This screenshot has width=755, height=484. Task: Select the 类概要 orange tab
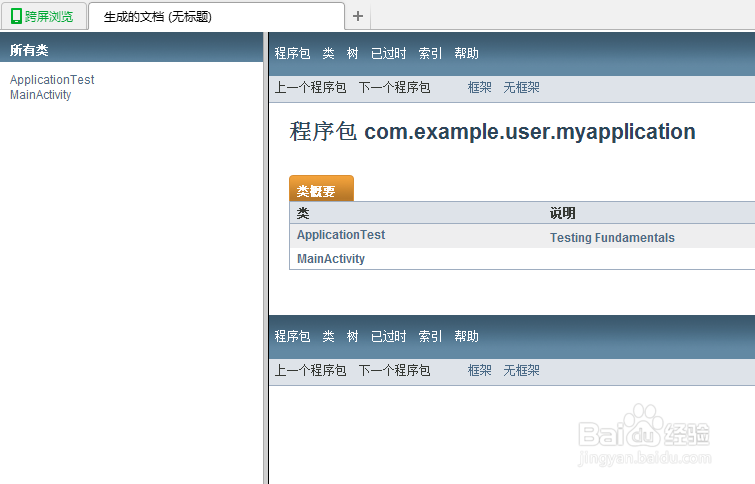pos(321,189)
